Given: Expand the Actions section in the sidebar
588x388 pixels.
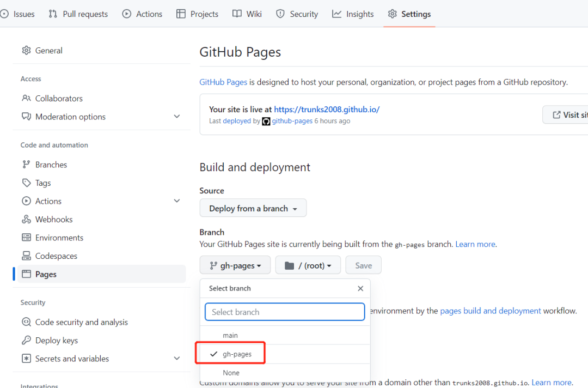Looking at the screenshot, I should point(176,201).
